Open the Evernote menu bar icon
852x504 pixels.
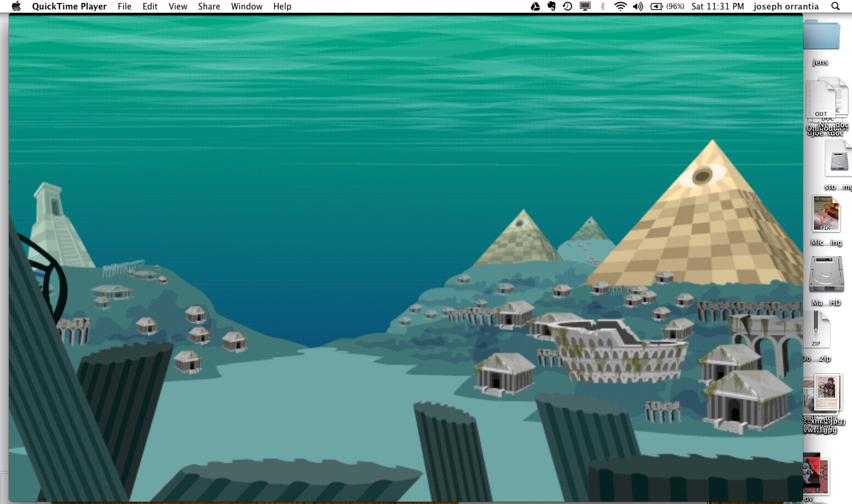551,7
